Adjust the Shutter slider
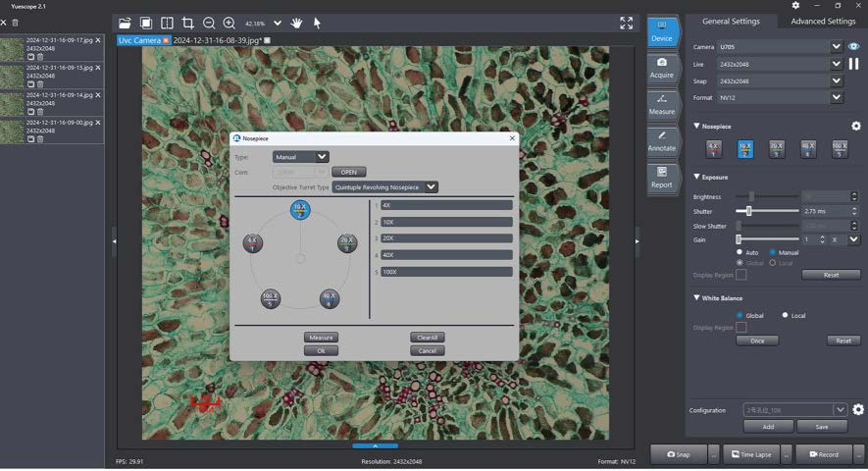This screenshot has height=471, width=868. [x=749, y=211]
